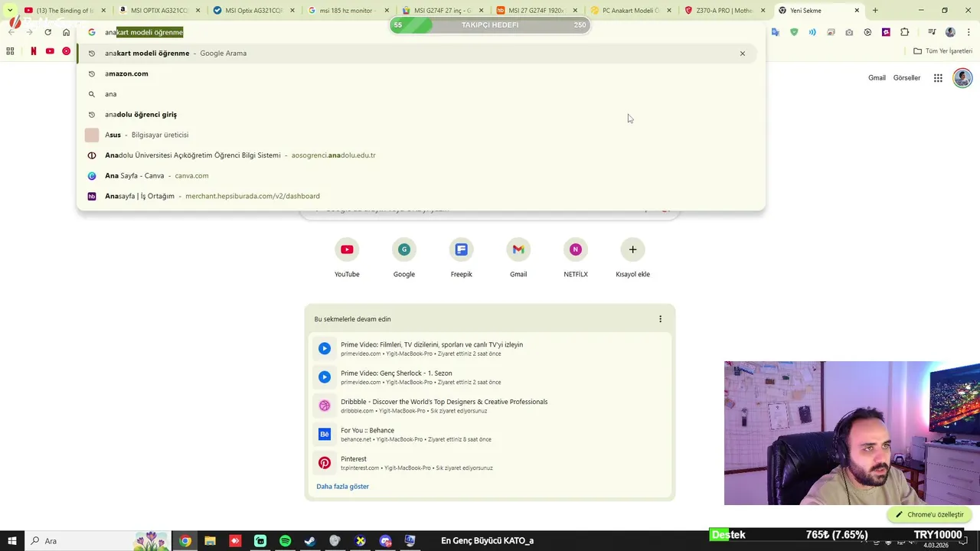
Task: Open Steam from the taskbar
Action: click(310, 541)
